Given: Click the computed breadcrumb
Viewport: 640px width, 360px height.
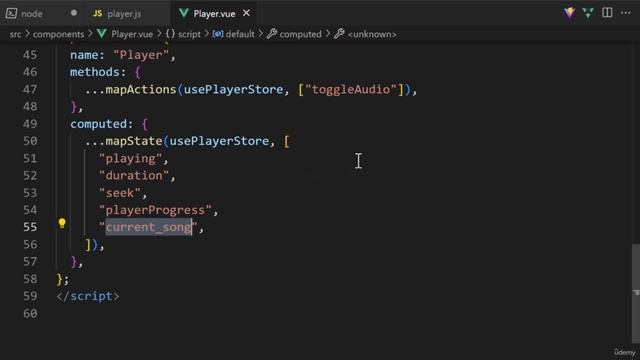Looking at the screenshot, I should (x=300, y=34).
